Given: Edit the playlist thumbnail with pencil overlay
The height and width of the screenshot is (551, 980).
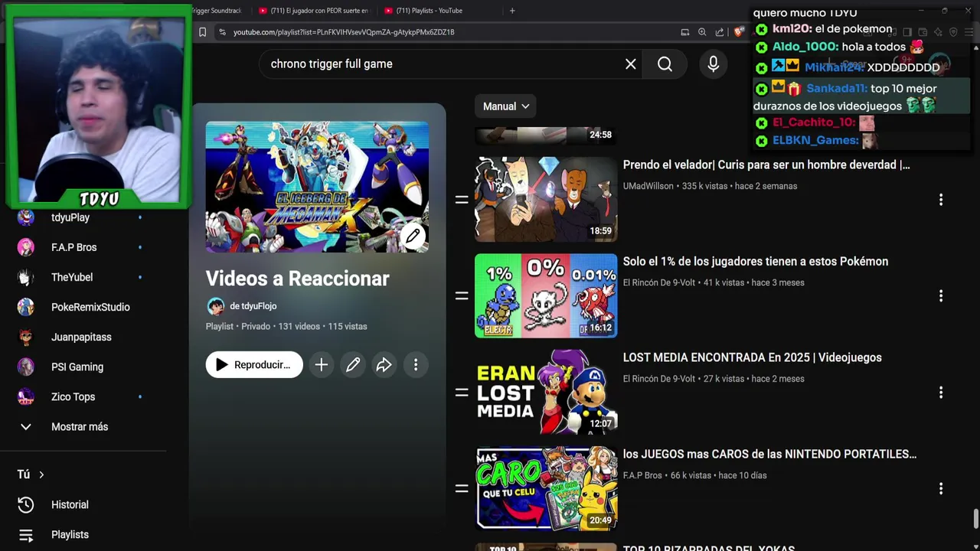Looking at the screenshot, I should pos(413,236).
